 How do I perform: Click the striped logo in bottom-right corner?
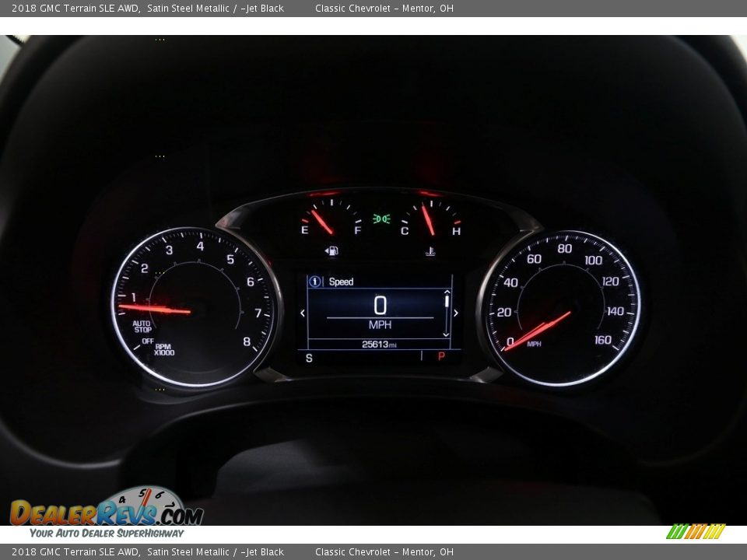click(696, 531)
